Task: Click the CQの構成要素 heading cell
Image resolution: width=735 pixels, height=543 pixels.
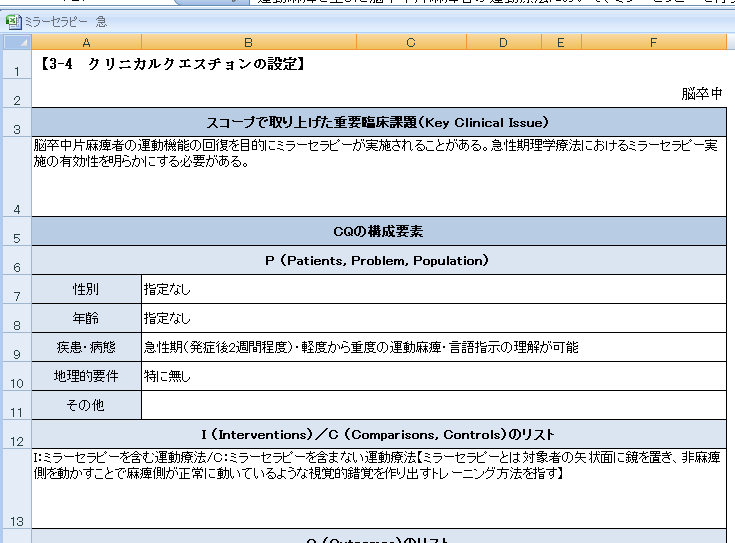Action: (x=379, y=231)
